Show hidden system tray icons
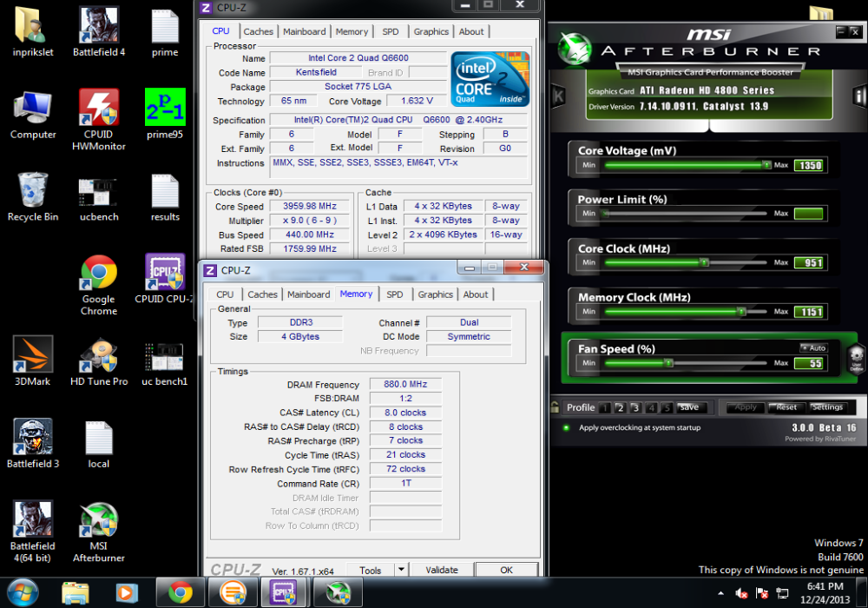This screenshot has width=868, height=608. (x=720, y=593)
